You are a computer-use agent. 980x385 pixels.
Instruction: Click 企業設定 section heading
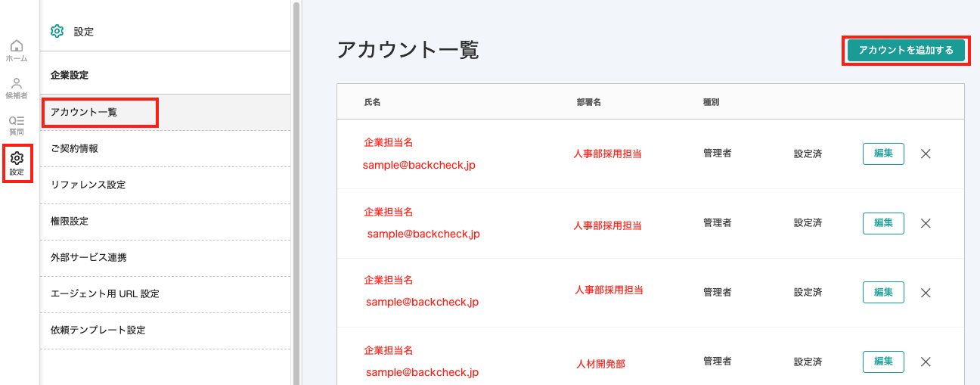tap(70, 76)
